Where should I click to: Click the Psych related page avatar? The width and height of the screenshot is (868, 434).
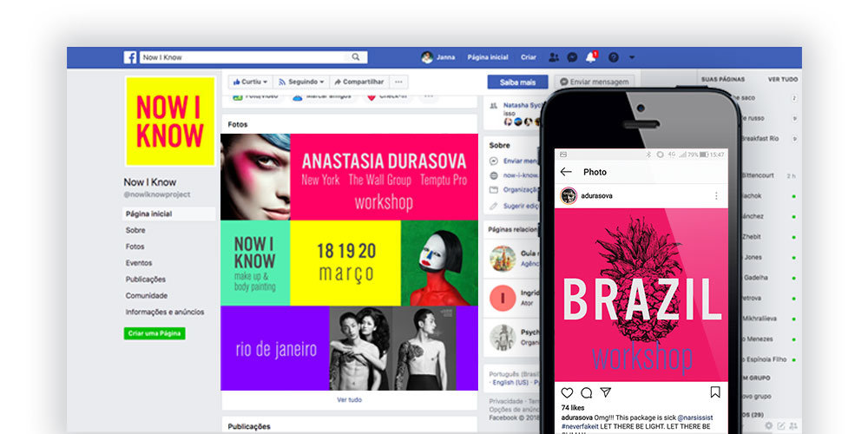click(503, 337)
